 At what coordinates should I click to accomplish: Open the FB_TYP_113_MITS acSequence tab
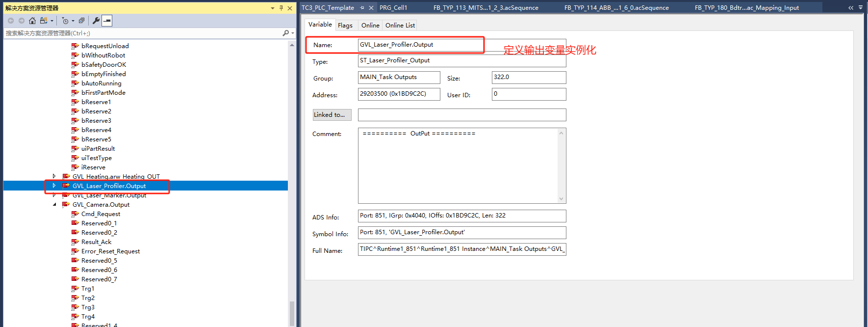[486, 8]
